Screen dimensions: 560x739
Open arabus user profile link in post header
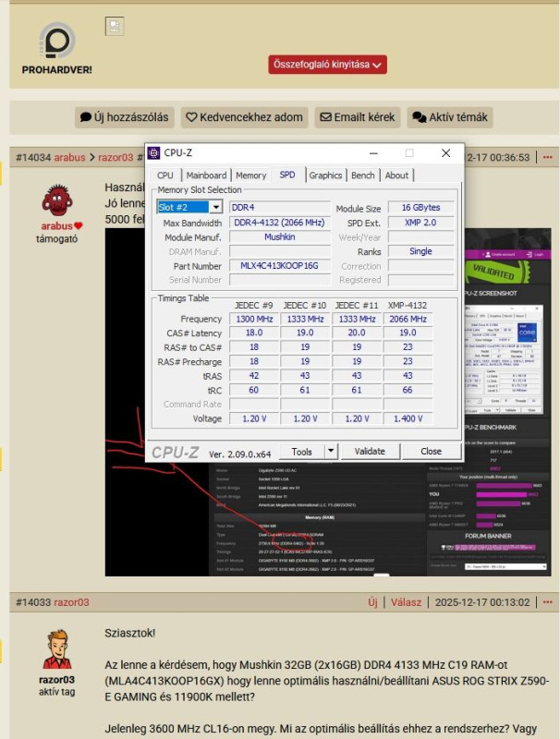pyautogui.click(x=69, y=157)
